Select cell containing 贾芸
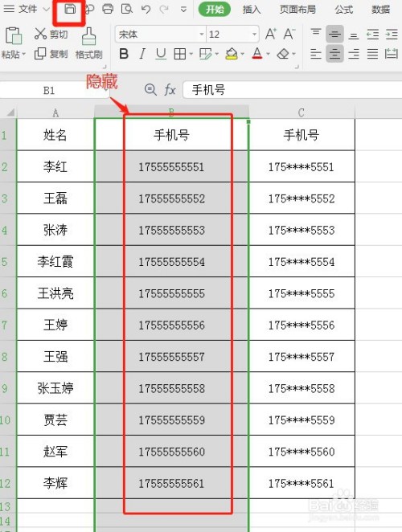 [55, 420]
